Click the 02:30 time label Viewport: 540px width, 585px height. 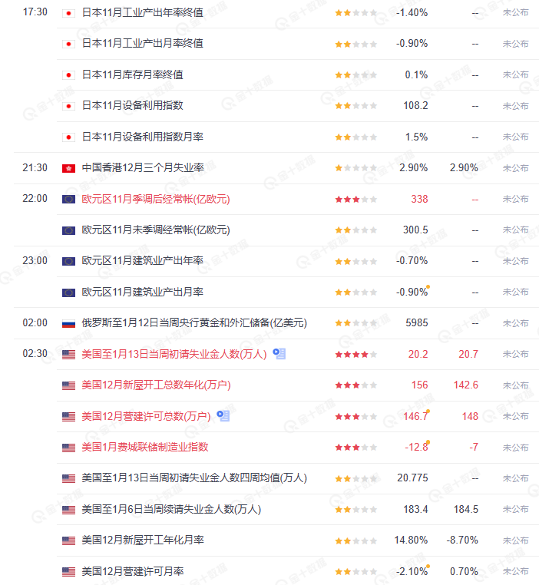[35, 354]
